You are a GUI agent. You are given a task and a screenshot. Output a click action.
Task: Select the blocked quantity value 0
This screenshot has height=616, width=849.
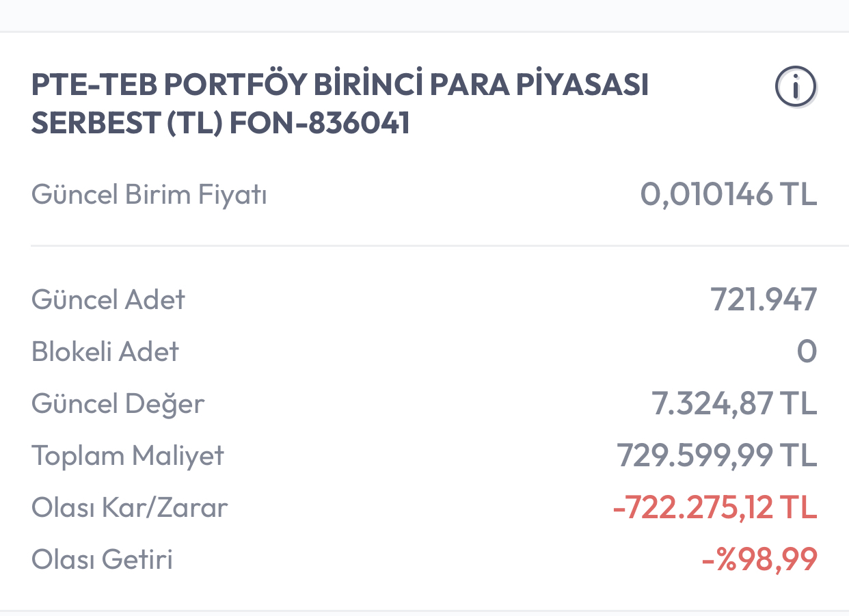point(807,352)
